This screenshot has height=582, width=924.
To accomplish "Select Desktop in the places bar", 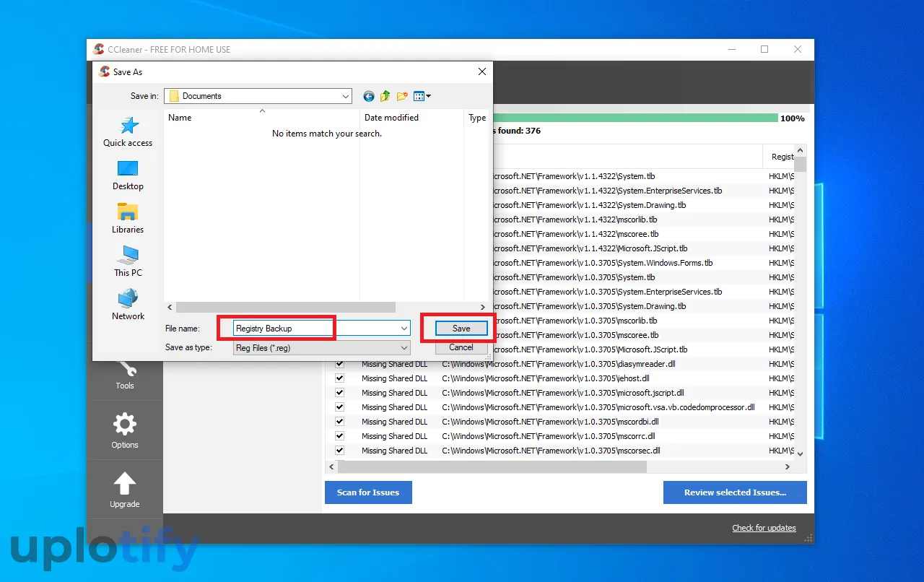I will pyautogui.click(x=128, y=175).
